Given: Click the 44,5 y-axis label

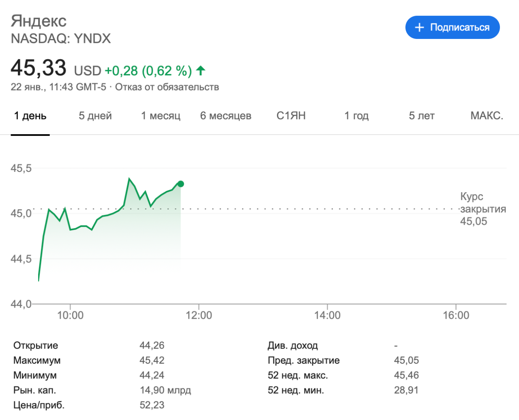Looking at the screenshot, I should (21, 259).
